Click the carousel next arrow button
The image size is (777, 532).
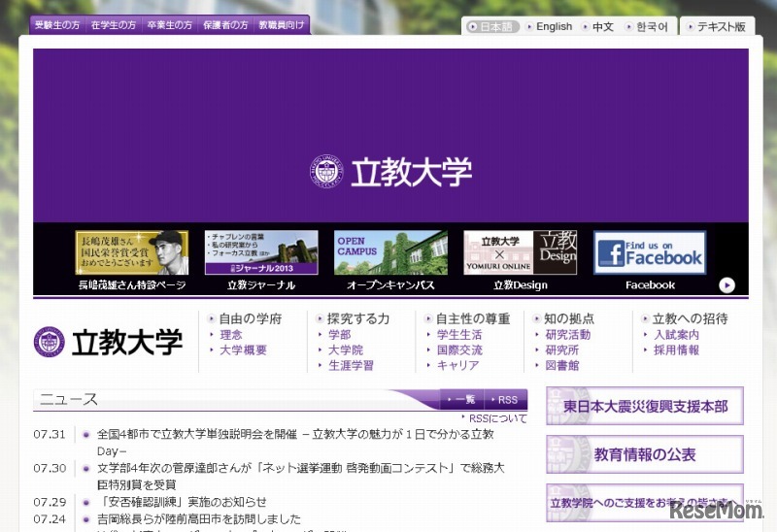(x=726, y=285)
